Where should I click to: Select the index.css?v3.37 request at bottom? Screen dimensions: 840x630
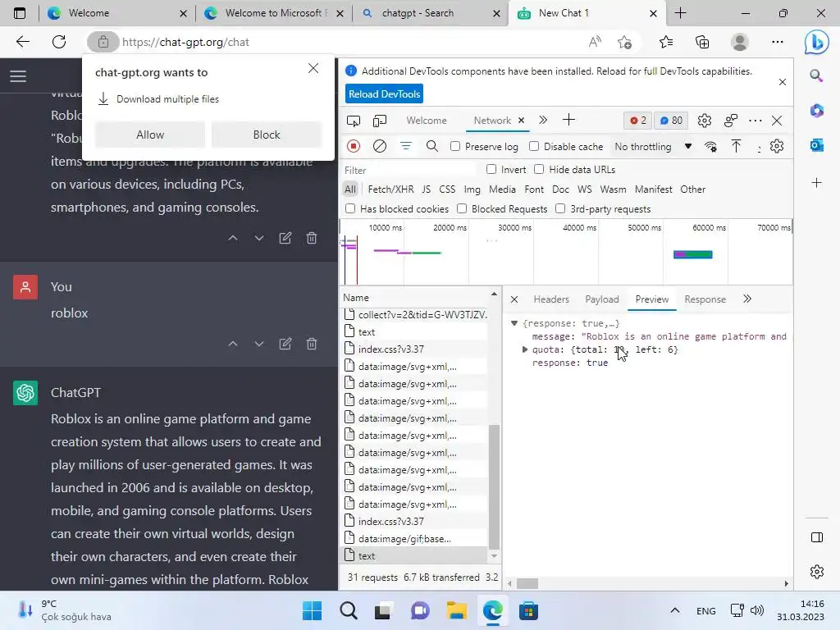point(415,521)
